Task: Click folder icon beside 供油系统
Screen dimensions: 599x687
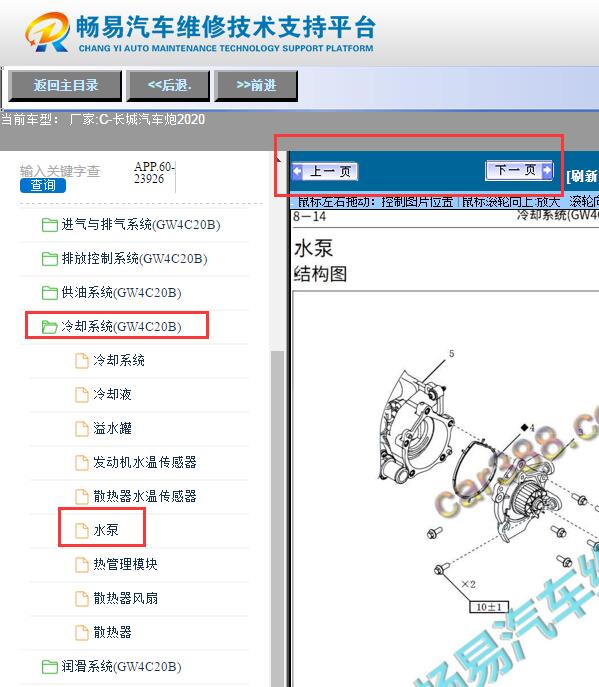Action: (50, 293)
